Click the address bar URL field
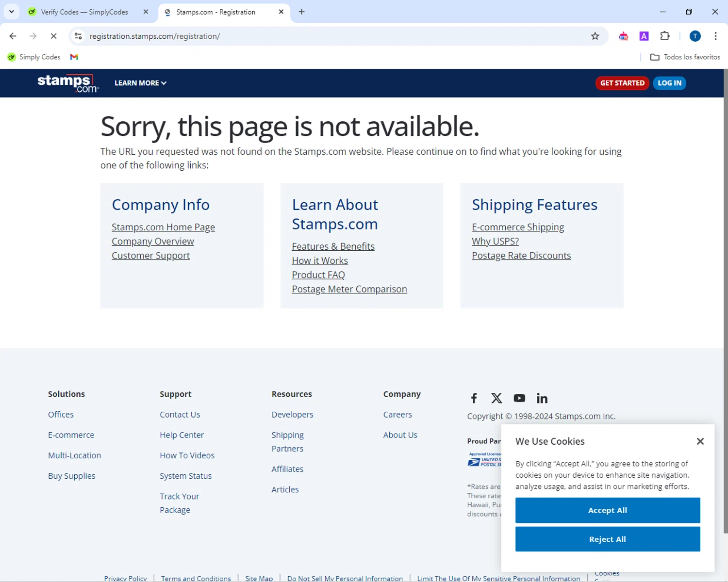728x582 pixels. point(335,36)
